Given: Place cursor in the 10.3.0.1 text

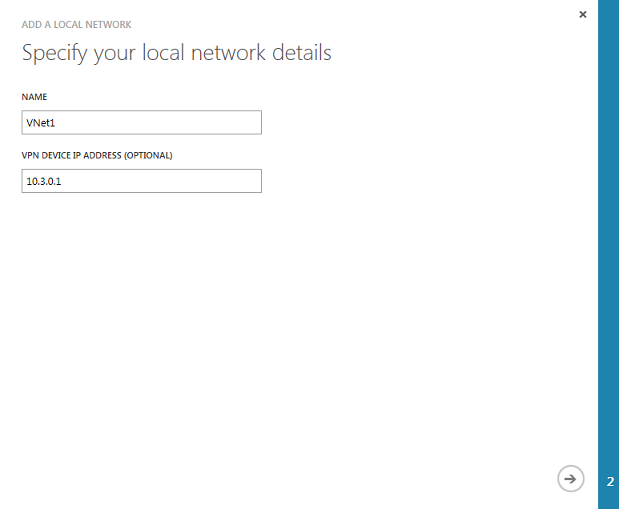Looking at the screenshot, I should (43, 181).
